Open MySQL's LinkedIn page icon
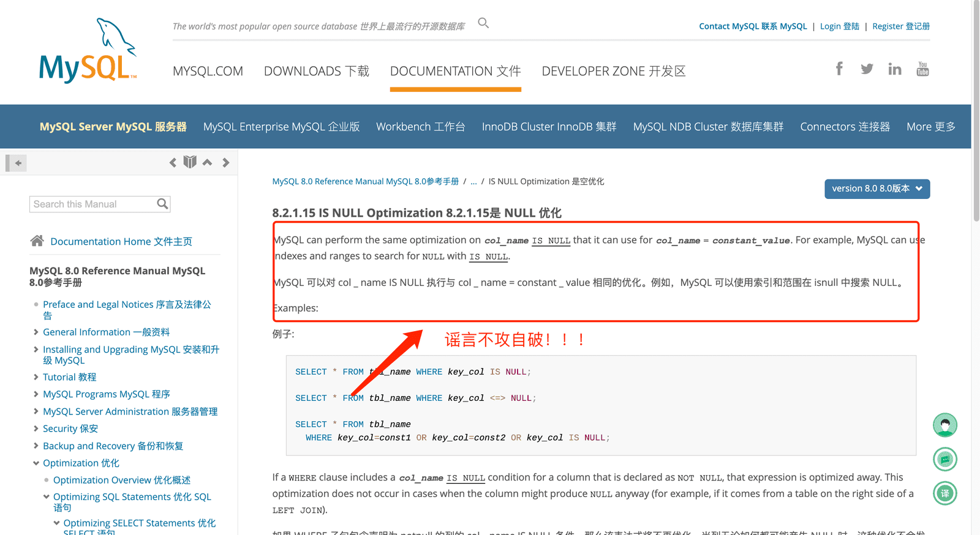980x535 pixels. pyautogui.click(x=895, y=69)
